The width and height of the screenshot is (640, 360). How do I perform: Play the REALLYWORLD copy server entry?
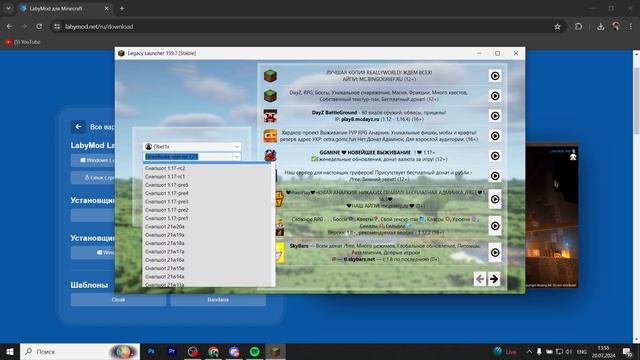coord(495,76)
